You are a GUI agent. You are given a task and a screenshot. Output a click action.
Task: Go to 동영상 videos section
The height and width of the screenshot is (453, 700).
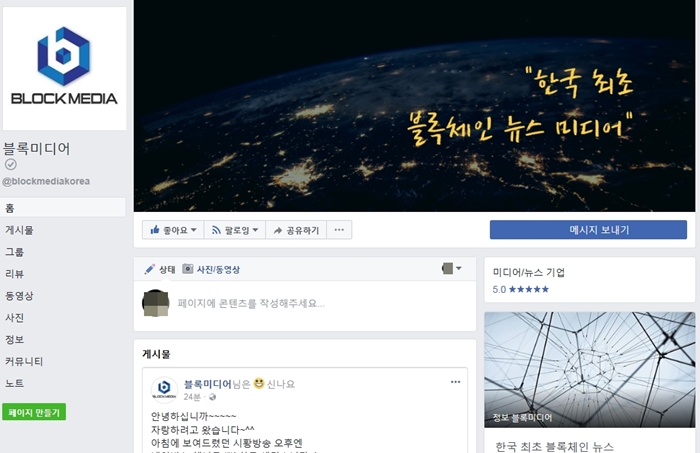19,295
